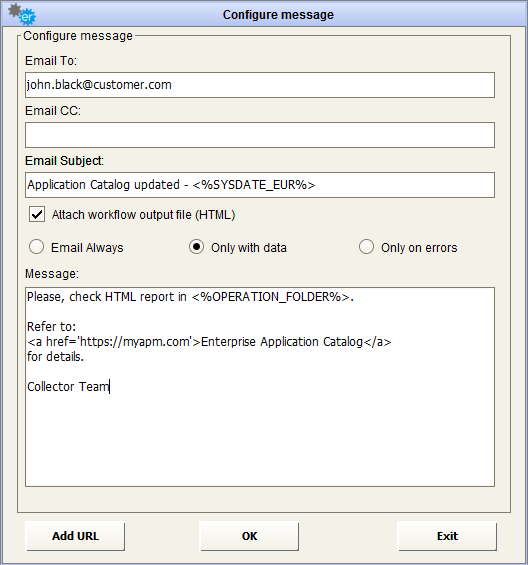The width and height of the screenshot is (528, 565).
Task: Click the Message label above text area
Action: point(52,274)
